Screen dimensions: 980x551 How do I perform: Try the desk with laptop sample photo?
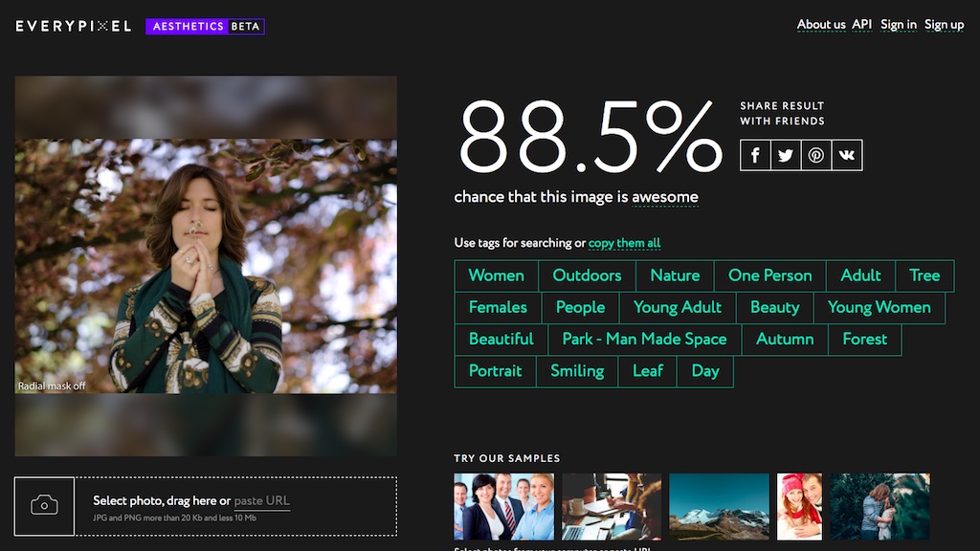point(612,507)
